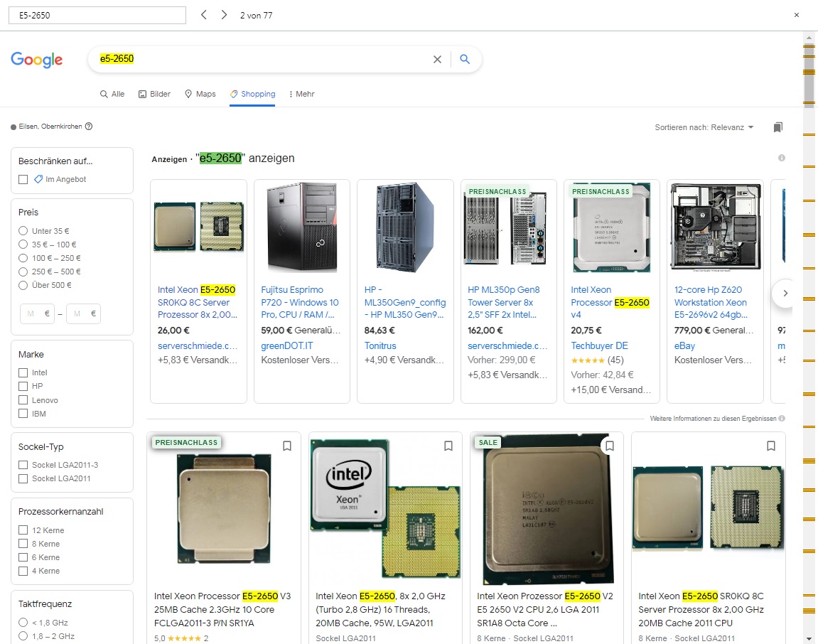Viewport: 818px width, 644px height.
Task: Select price range Über 500 €
Action: tap(23, 285)
